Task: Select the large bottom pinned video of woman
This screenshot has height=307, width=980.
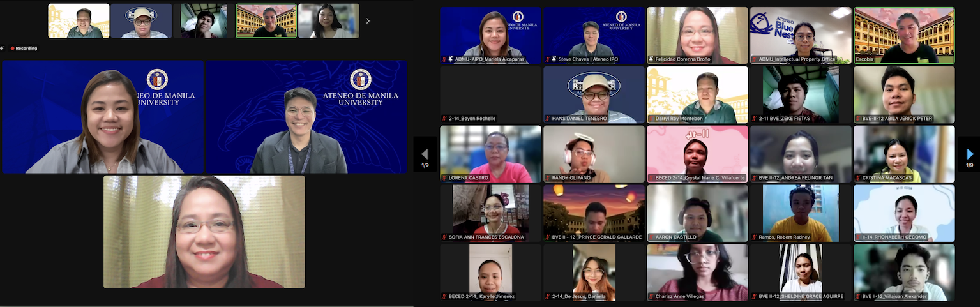Action: pos(204,232)
